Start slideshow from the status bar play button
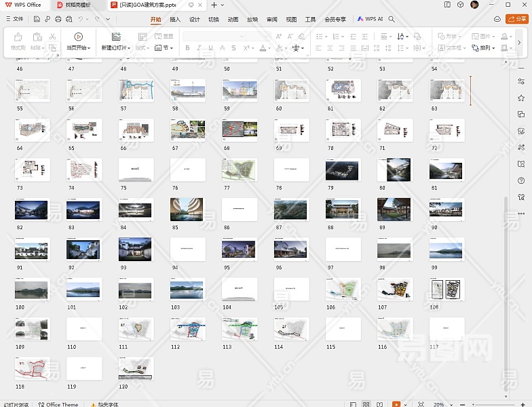Image resolution: width=532 pixels, height=407 pixels. (396, 404)
